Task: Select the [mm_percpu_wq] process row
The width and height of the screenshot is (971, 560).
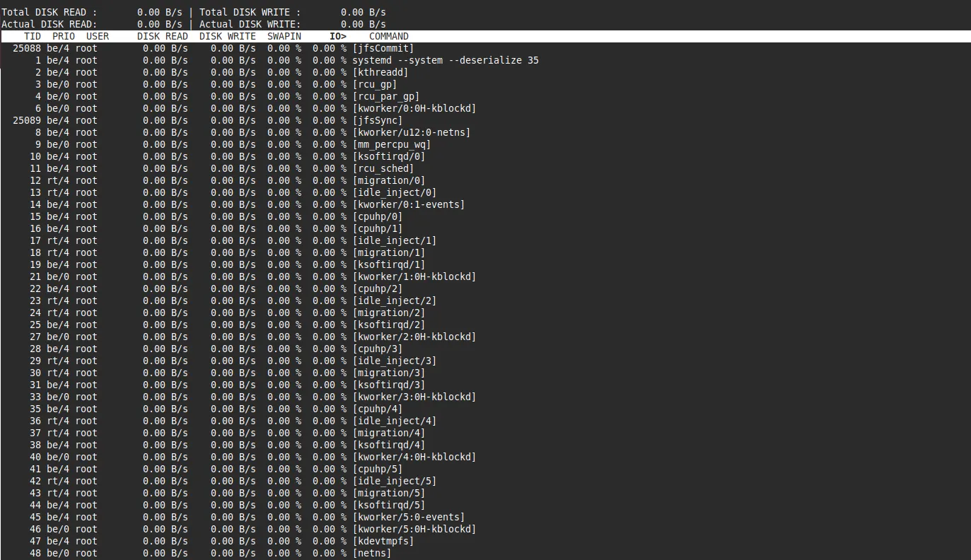Action: pyautogui.click(x=392, y=144)
